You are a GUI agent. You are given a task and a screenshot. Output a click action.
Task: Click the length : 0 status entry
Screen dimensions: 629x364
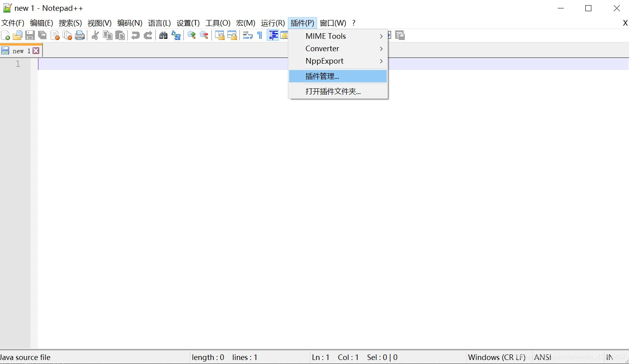click(208, 357)
